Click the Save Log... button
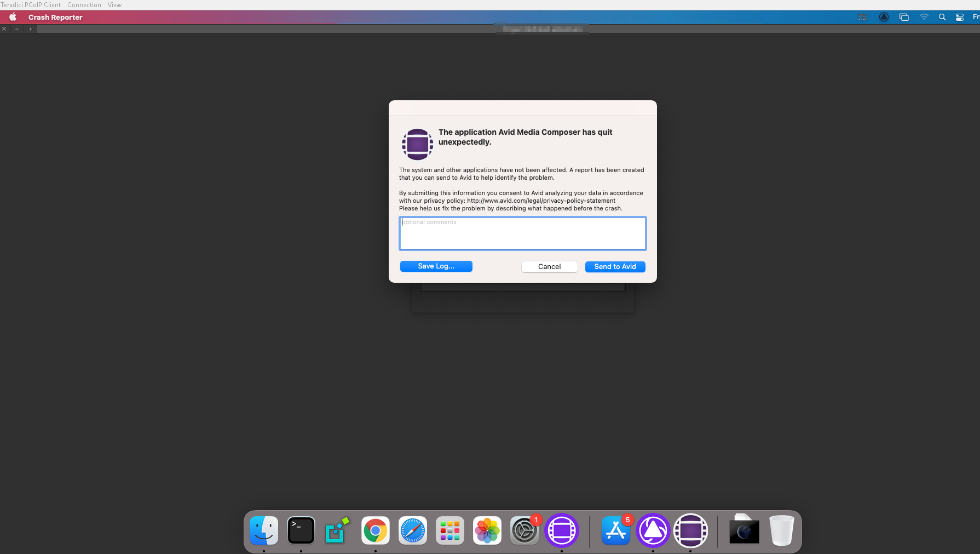Screen dimensions: 980x554 (x=436, y=266)
